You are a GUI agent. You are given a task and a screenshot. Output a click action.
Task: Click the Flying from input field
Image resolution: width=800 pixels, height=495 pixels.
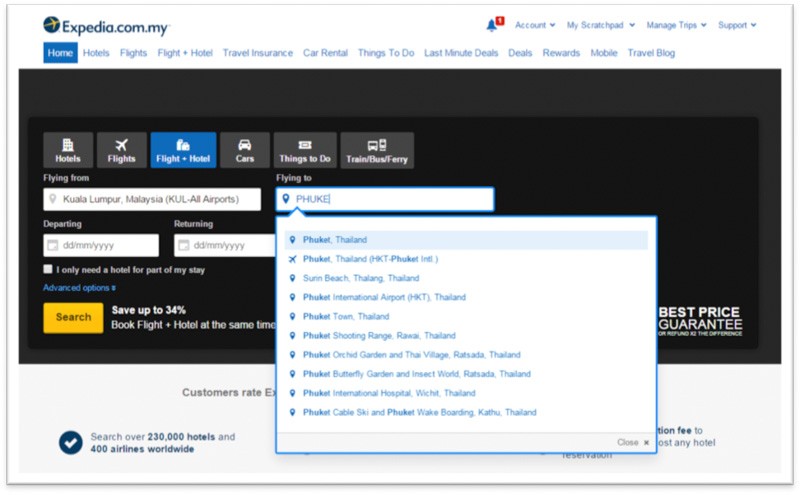click(x=152, y=199)
